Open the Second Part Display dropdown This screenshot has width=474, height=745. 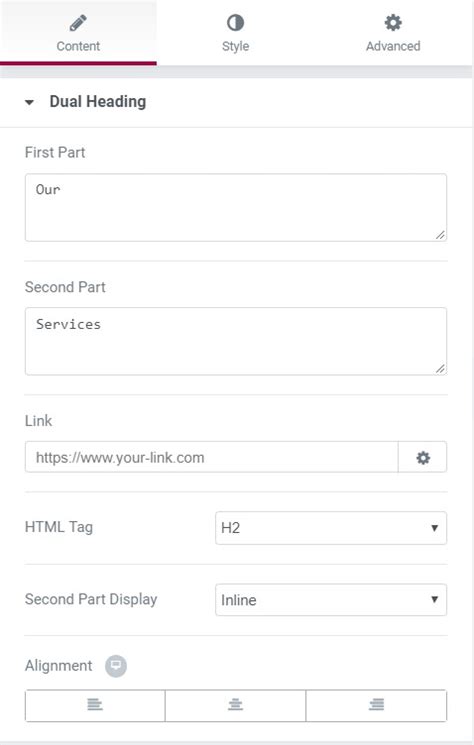tap(331, 600)
